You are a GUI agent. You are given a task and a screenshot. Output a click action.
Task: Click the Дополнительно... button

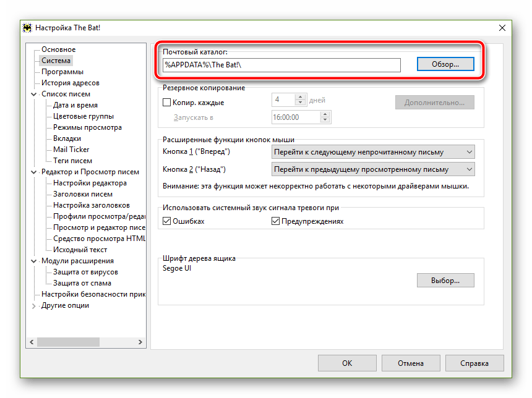(x=435, y=103)
